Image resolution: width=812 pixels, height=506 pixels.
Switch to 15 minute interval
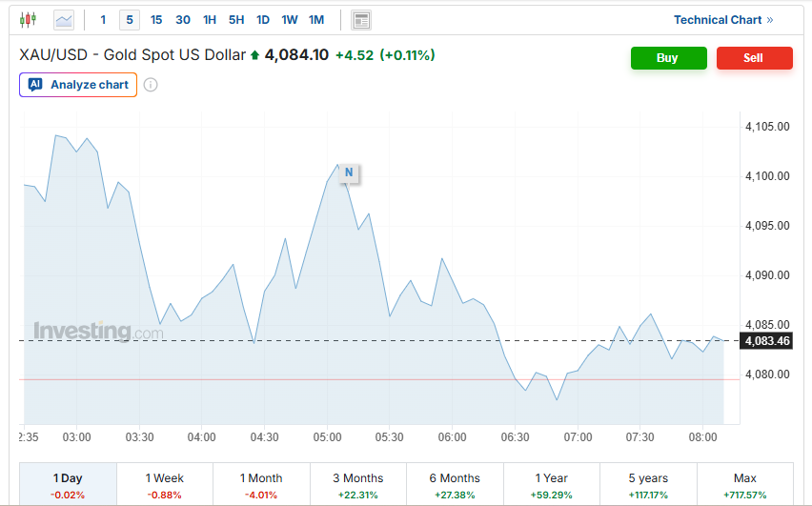click(156, 20)
